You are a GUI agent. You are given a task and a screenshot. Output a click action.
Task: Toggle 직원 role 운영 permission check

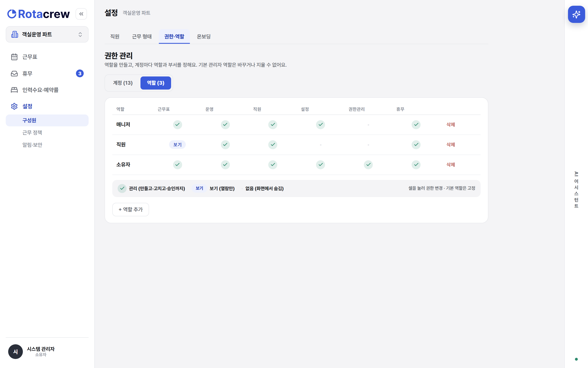[225, 145]
